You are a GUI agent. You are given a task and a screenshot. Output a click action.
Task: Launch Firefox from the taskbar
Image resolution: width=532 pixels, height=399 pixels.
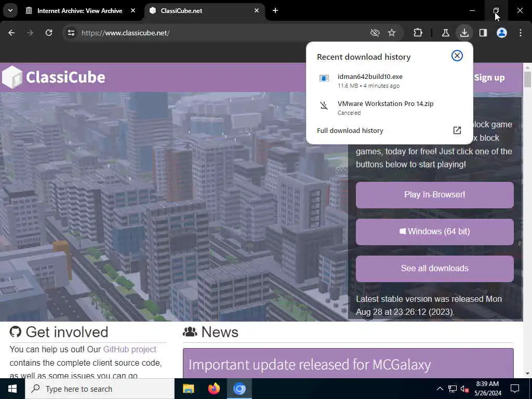[214, 389]
